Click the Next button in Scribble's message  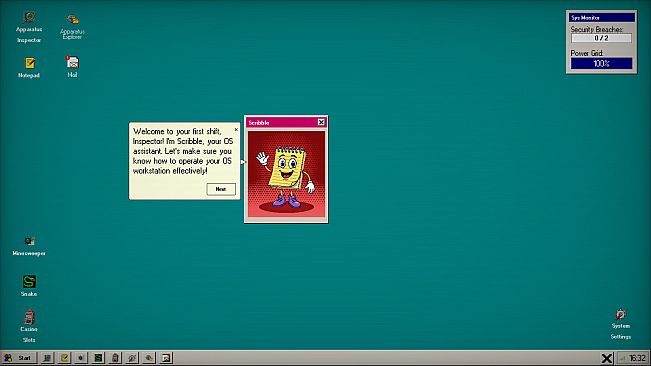pyautogui.click(x=221, y=189)
